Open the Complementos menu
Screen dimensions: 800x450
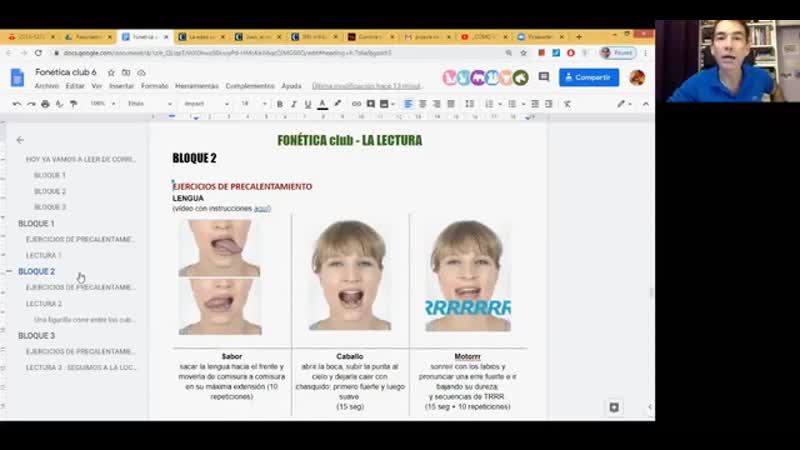pyautogui.click(x=250, y=86)
